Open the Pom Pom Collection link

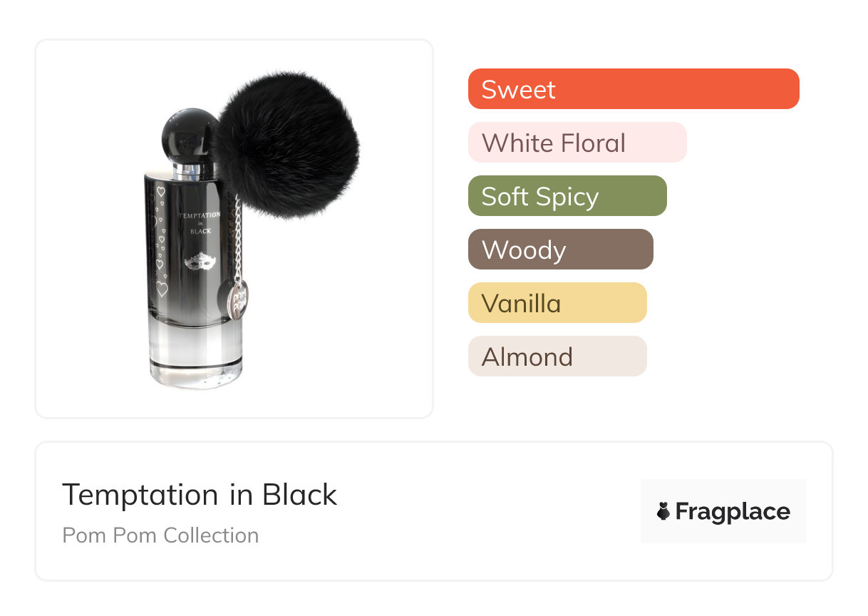160,535
